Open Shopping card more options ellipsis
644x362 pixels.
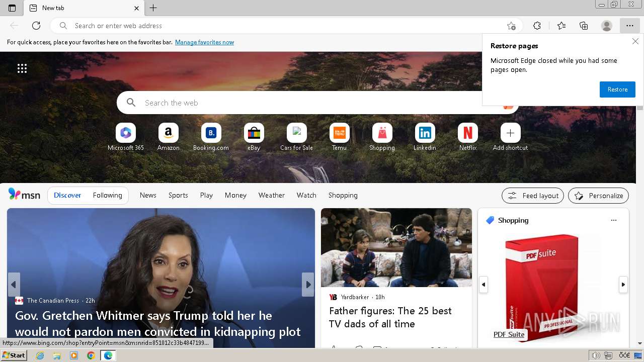(613, 220)
